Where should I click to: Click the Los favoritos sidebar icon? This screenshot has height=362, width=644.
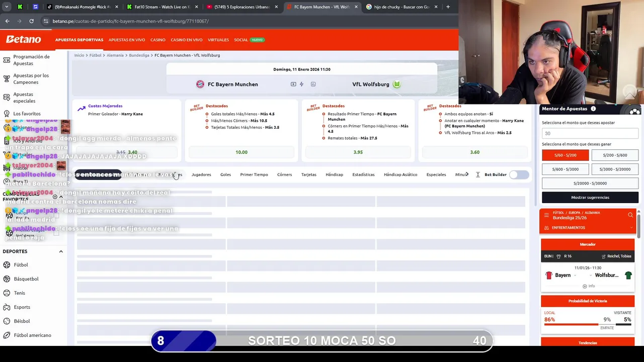click(7, 114)
